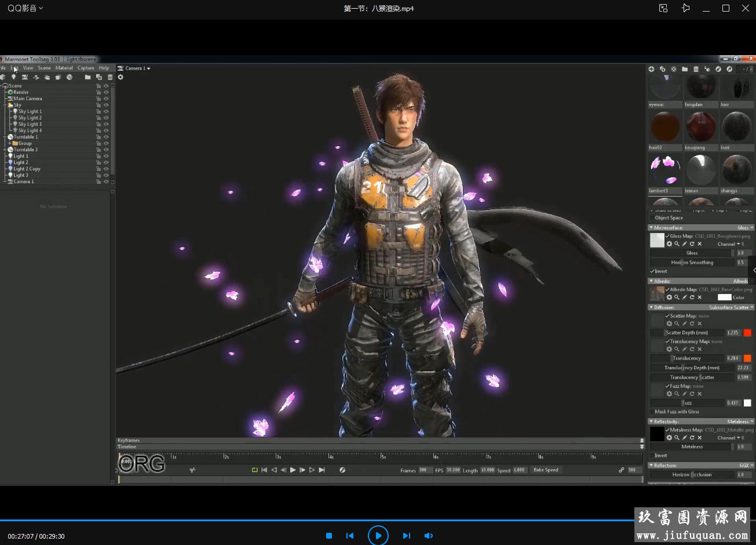Duplicate the material in materials toolbar
This screenshot has height=545, width=756.
663,69
